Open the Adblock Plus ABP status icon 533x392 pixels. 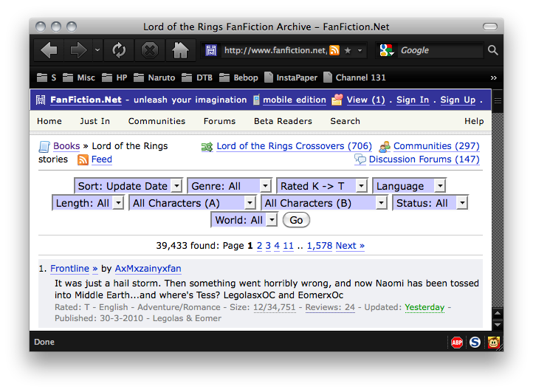click(457, 343)
